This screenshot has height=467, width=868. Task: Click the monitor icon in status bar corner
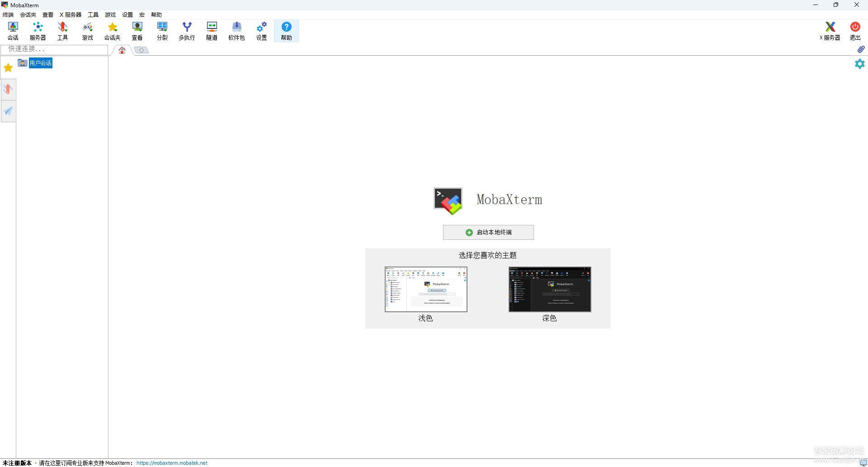(x=863, y=462)
